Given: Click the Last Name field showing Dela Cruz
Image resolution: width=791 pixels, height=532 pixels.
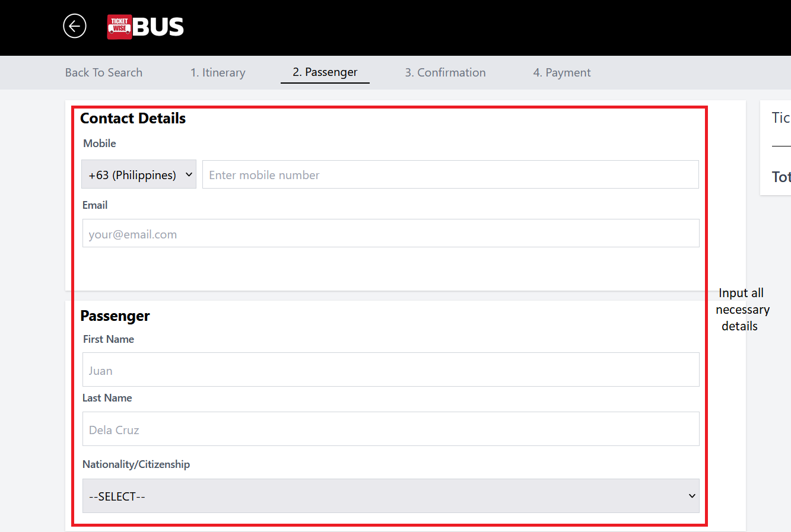Looking at the screenshot, I should tap(390, 429).
